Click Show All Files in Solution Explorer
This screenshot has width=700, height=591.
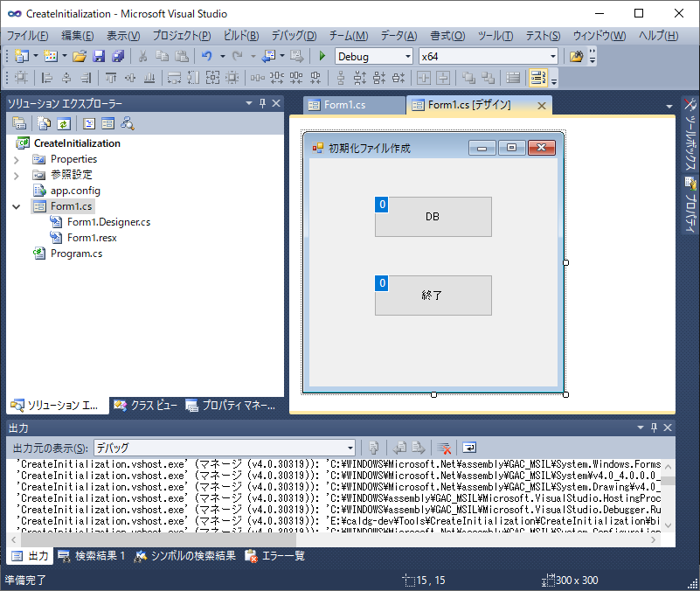click(45, 123)
